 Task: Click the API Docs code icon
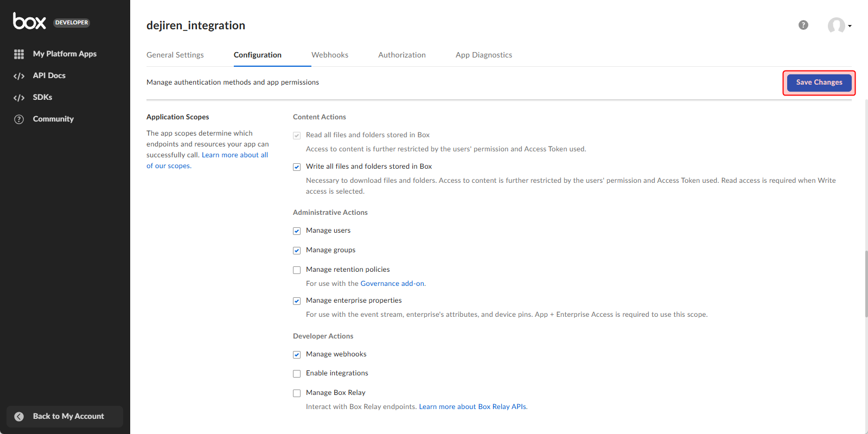pos(19,76)
